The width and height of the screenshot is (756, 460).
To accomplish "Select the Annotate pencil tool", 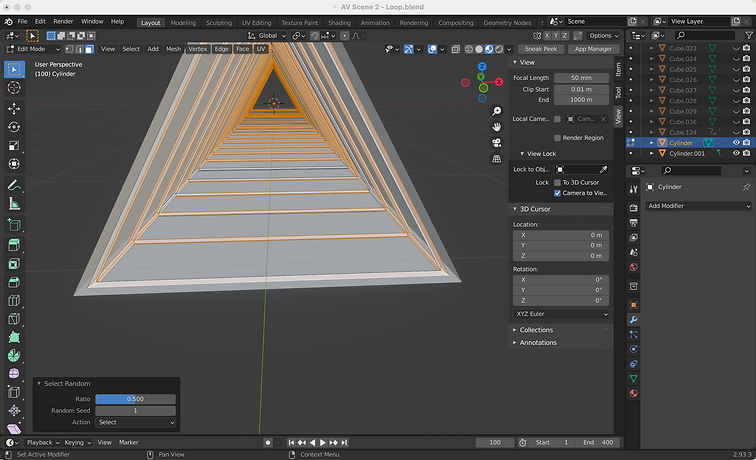I will tap(14, 185).
